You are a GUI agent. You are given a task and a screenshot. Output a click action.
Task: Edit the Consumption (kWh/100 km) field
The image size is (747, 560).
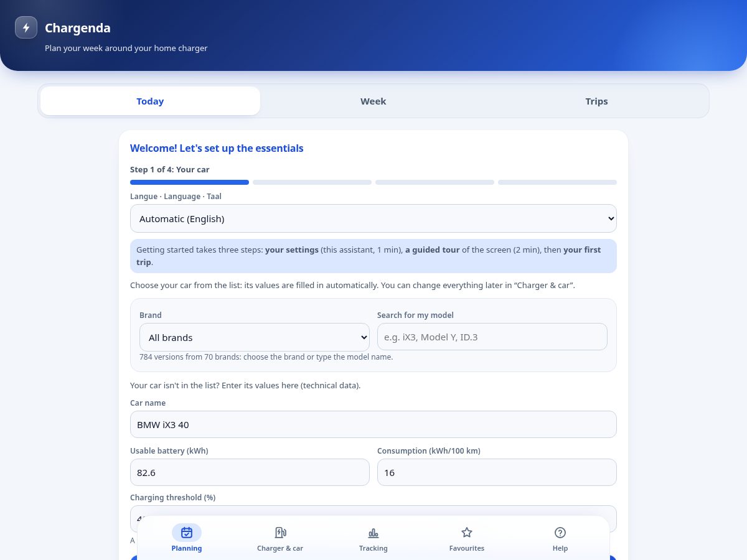pos(497,472)
